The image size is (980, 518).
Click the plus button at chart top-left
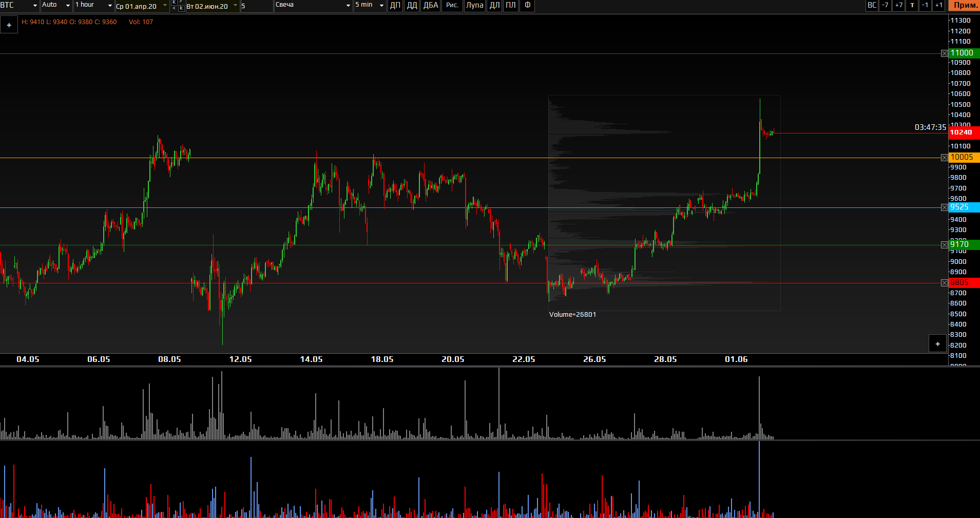(9, 25)
